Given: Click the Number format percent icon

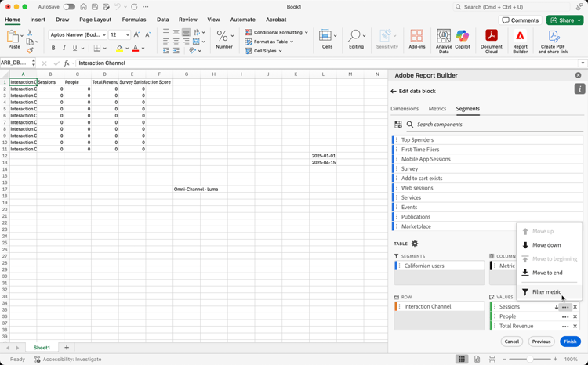Looking at the screenshot, I should (222, 36).
